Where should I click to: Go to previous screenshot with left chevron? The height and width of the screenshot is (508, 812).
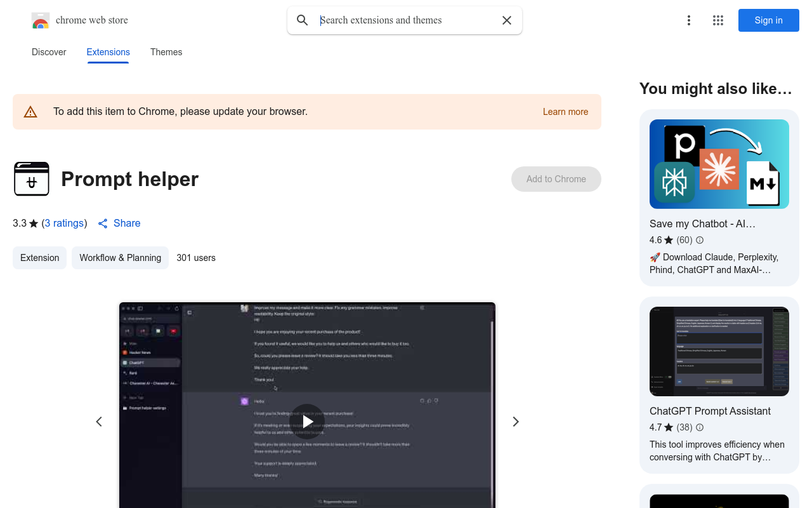point(99,422)
